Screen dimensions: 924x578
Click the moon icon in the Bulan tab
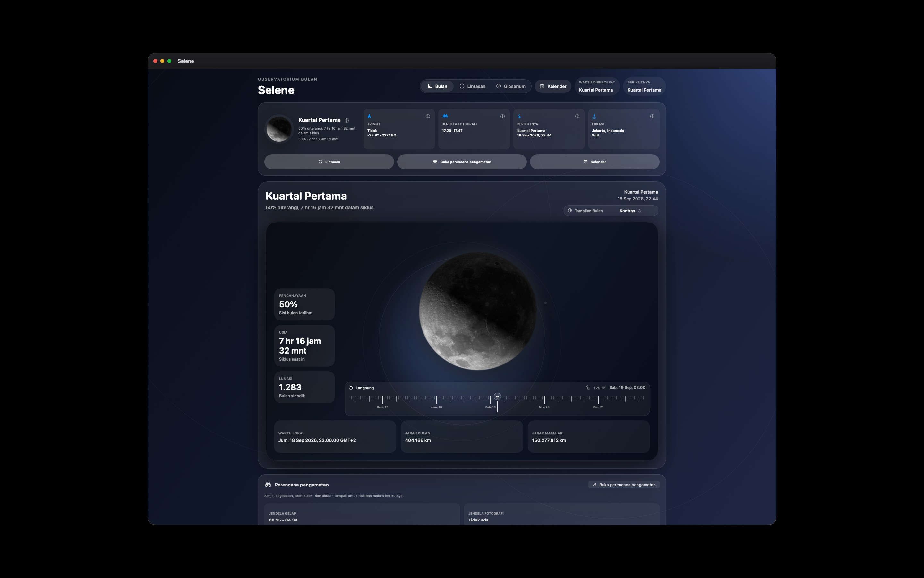(x=430, y=86)
